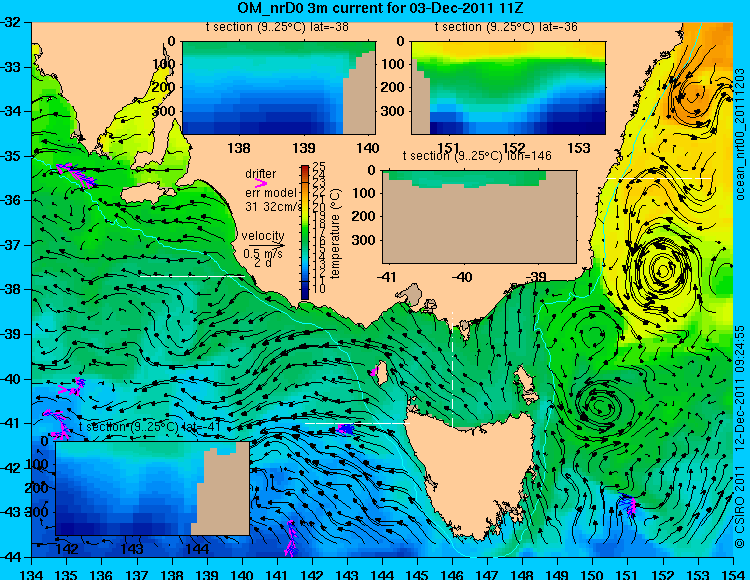Click the '-44' latitude axis label
The width and height of the screenshot is (750, 580).
(x=10, y=557)
